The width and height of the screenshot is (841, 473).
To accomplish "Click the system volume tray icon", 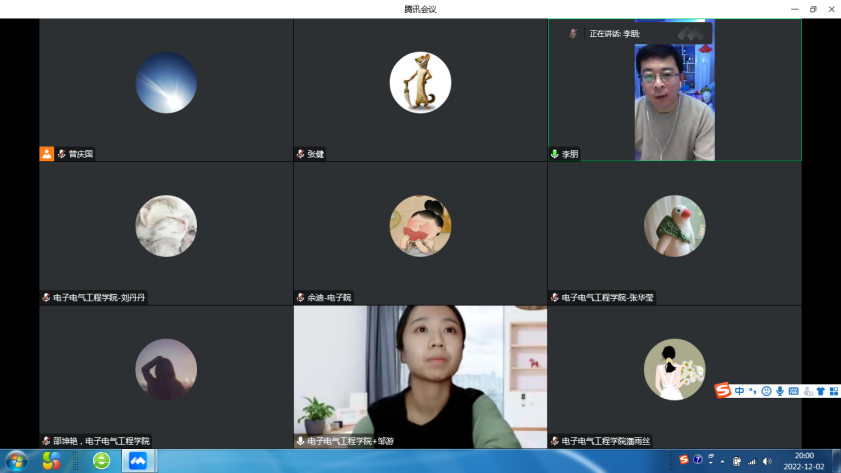I will (x=767, y=461).
